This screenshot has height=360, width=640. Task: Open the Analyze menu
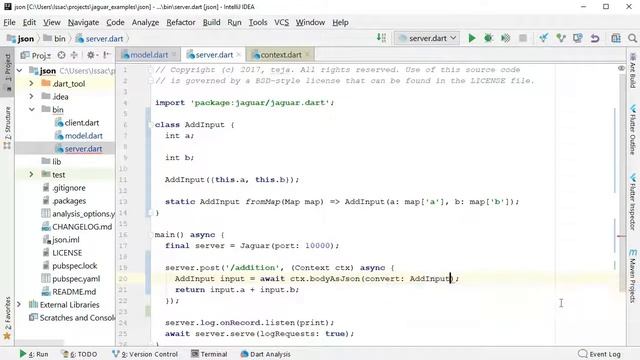click(x=145, y=22)
